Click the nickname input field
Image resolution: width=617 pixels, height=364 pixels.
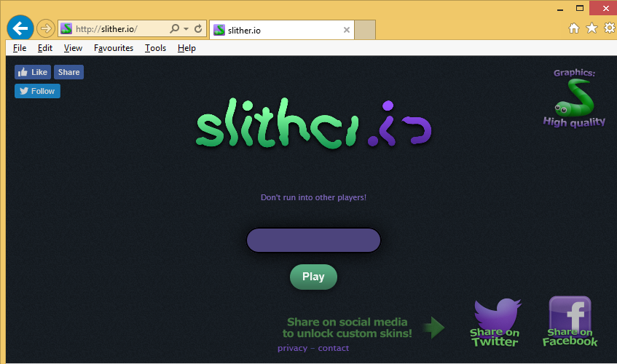314,240
